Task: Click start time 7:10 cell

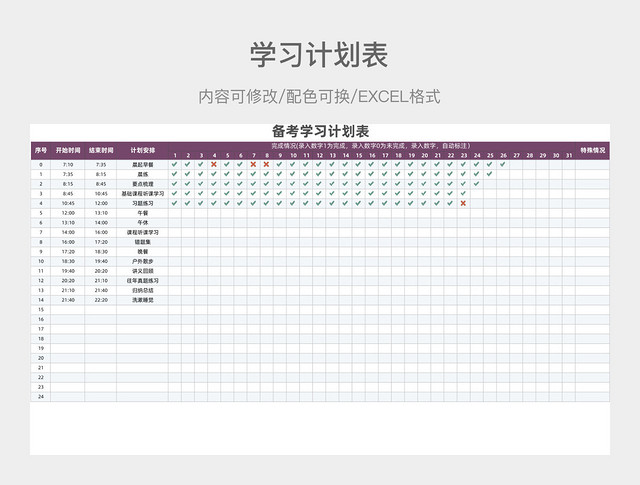Action: point(68,165)
